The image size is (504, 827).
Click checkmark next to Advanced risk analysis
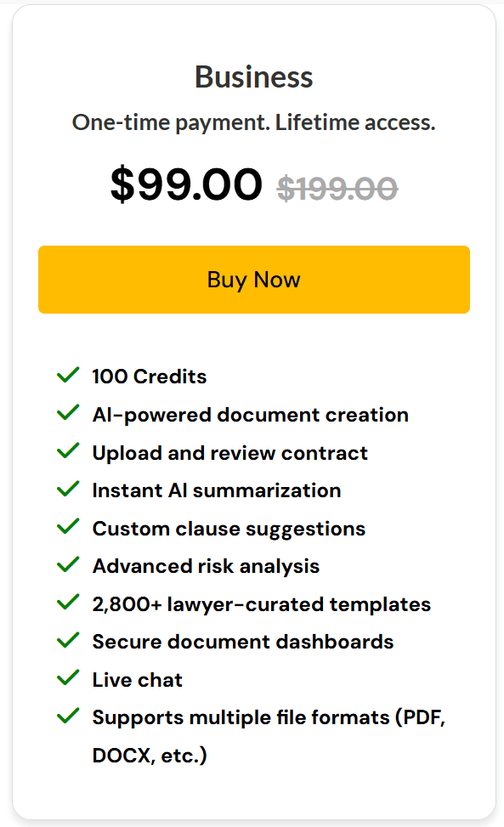[68, 565]
